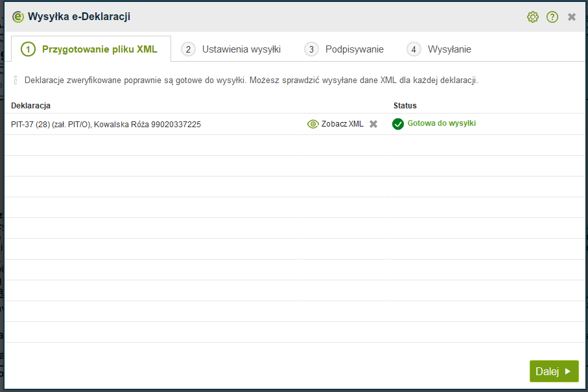Click the first empty row under PIT-37
Screen dimensions: 588x392
(152, 145)
